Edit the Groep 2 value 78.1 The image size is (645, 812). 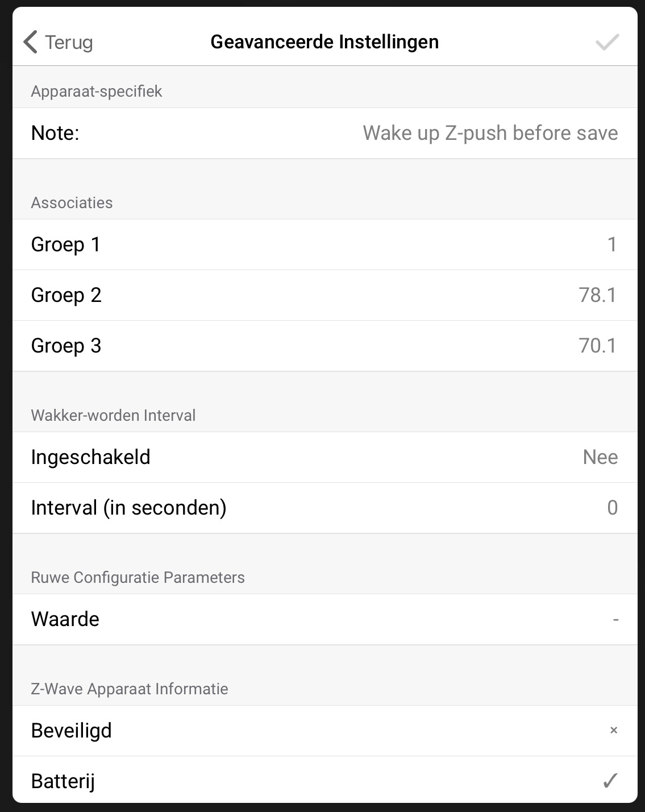[x=597, y=295]
